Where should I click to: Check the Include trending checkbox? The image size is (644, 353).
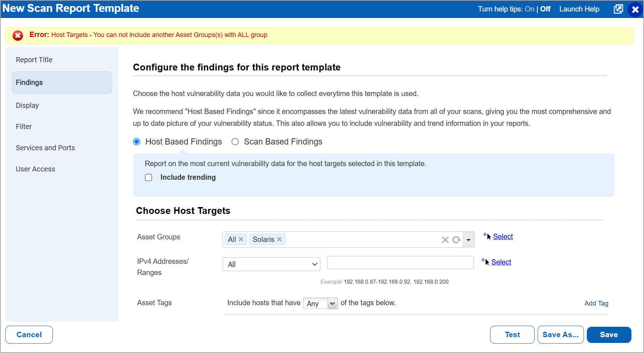pos(149,177)
